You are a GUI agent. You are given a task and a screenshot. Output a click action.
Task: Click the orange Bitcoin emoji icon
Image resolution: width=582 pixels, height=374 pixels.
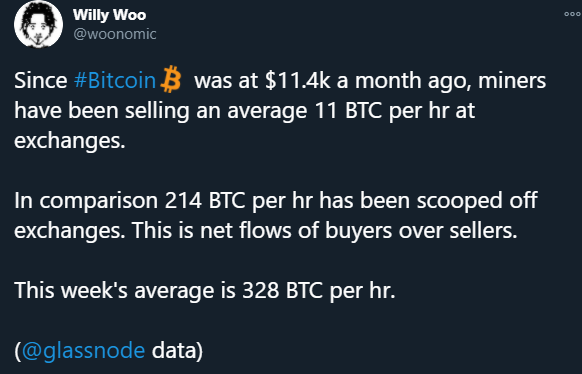click(171, 79)
